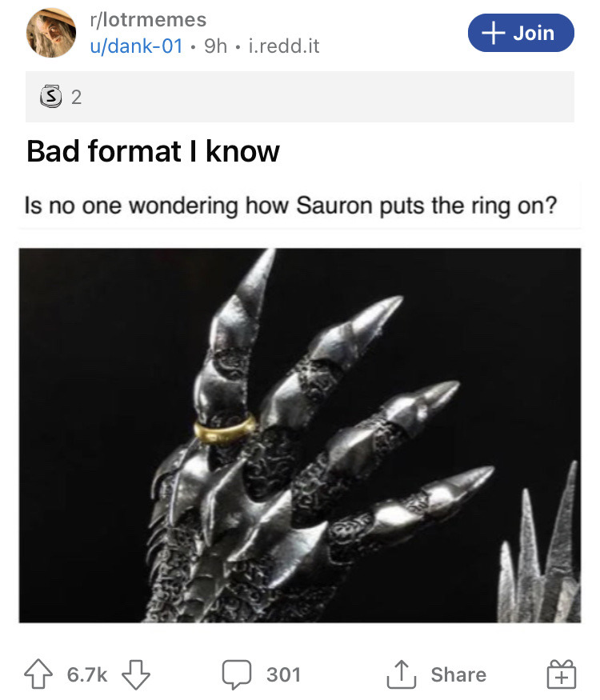Join the r/lotrmemes community
The width and height of the screenshot is (600, 700).
pyautogui.click(x=521, y=33)
